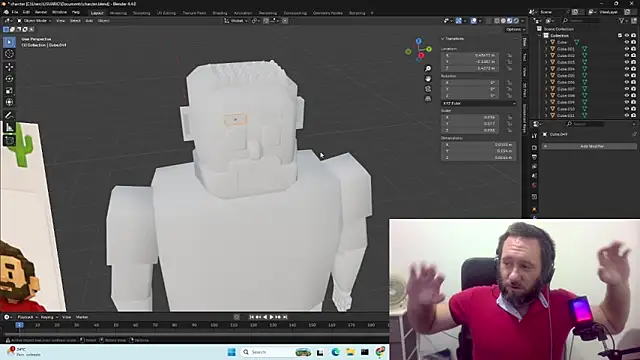Toggle lock on Location X
The image size is (640, 360).
[x=509, y=55]
